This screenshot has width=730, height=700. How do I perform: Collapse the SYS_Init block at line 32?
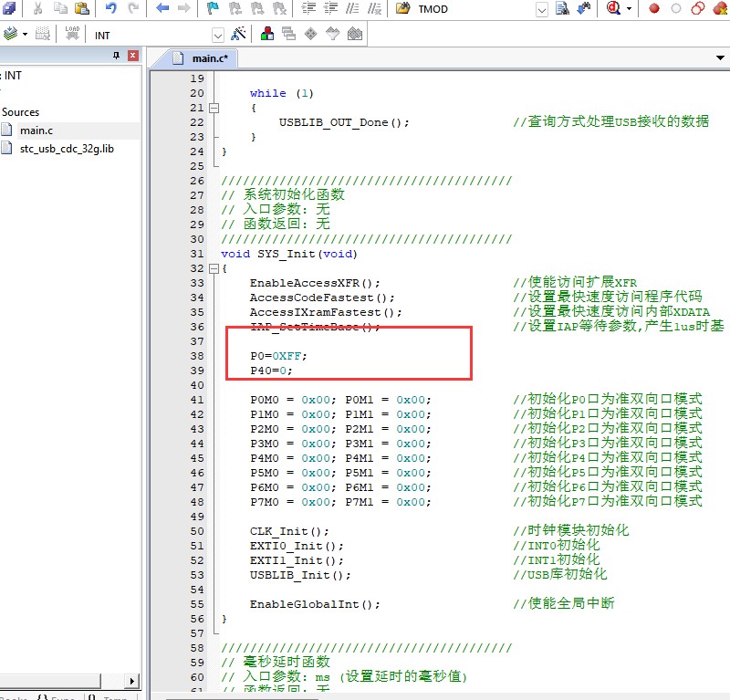pyautogui.click(x=214, y=268)
